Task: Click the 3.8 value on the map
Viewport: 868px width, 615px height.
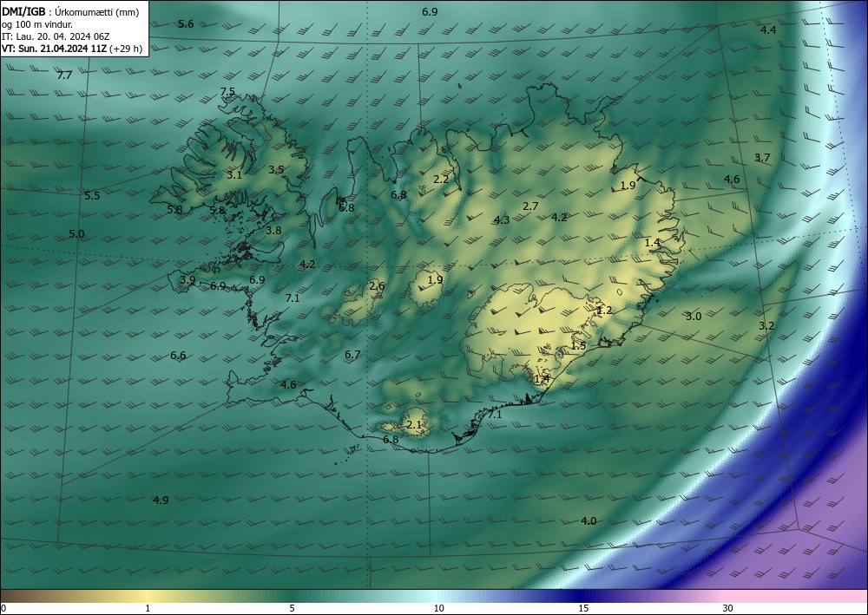Action: coord(273,231)
